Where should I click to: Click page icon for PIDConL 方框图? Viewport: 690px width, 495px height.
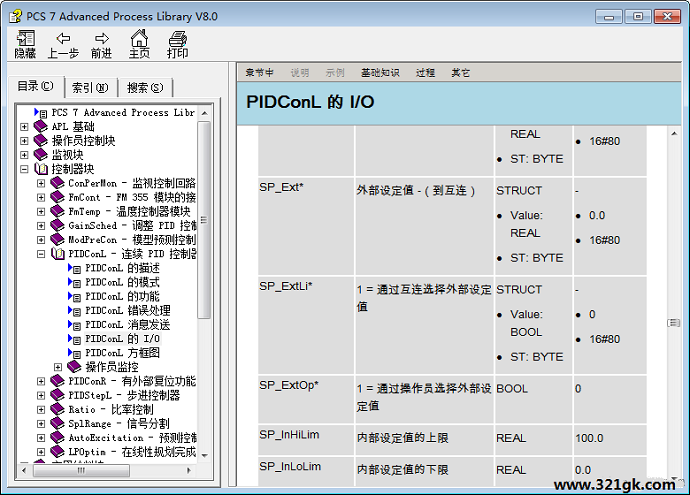pyautogui.click(x=75, y=353)
